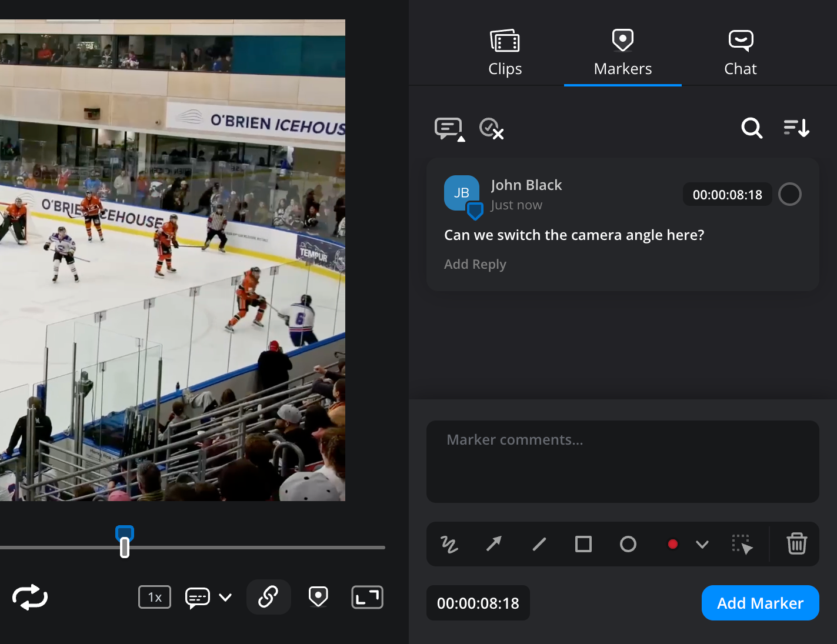Image resolution: width=837 pixels, height=644 pixels.
Task: Toggle the captions speech-bubble icon
Action: [198, 598]
